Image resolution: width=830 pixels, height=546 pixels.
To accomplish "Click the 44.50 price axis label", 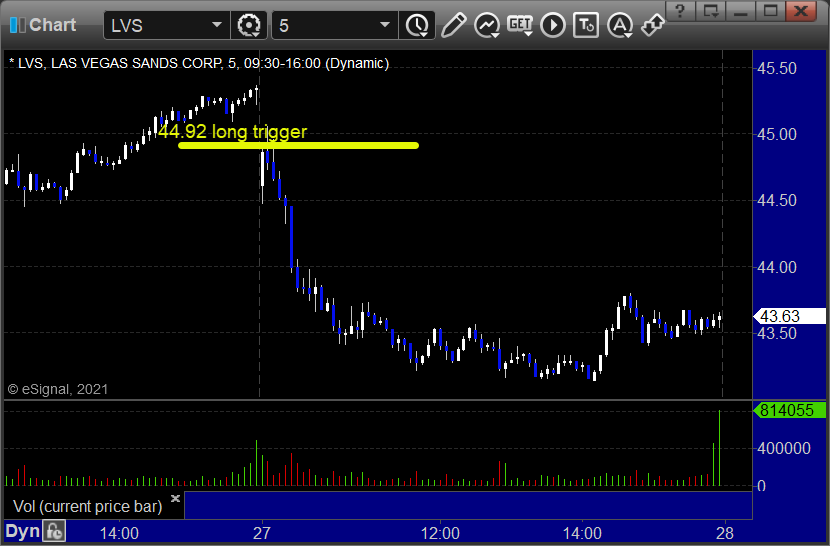I will click(777, 201).
